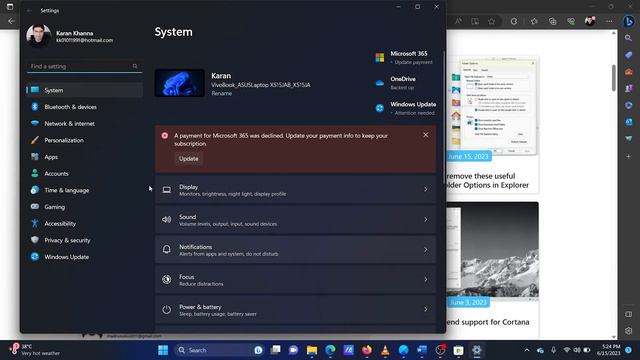Click the Settings back arrow
The image size is (640, 360).
(29, 11)
